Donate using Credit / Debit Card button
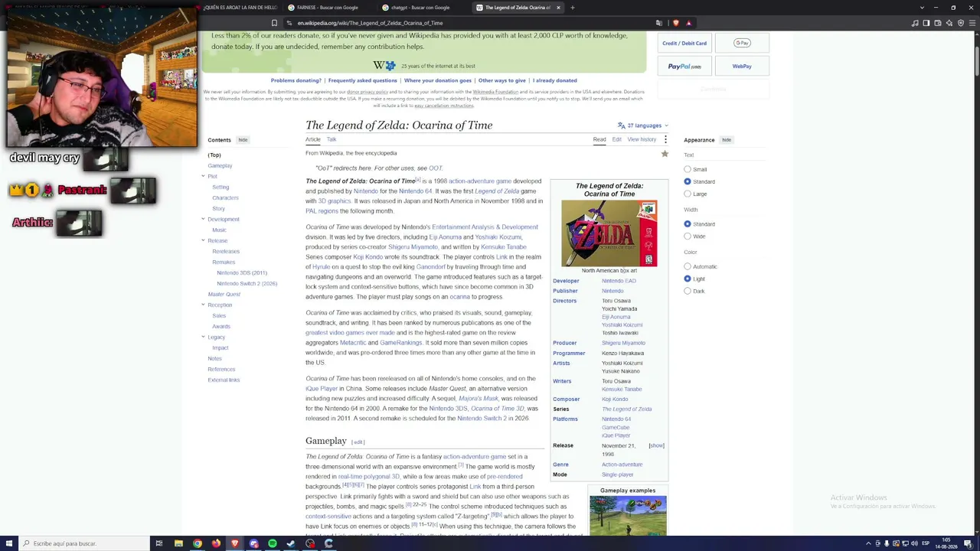 point(684,44)
